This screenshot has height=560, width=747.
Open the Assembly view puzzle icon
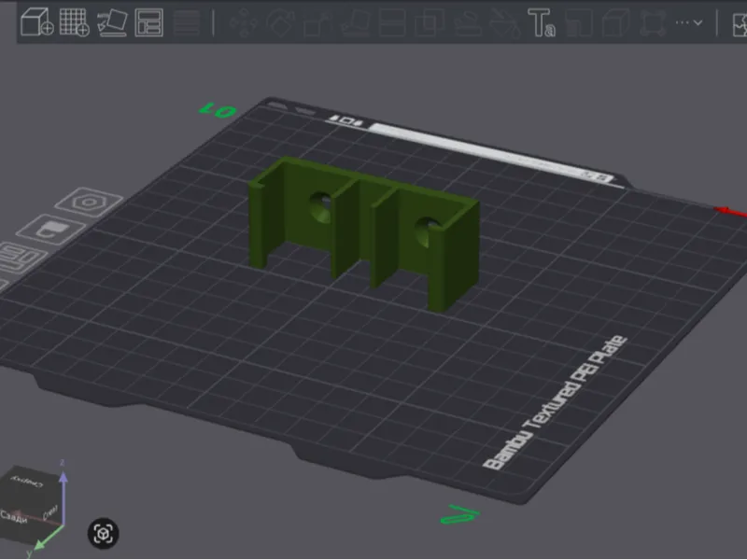pos(739,24)
